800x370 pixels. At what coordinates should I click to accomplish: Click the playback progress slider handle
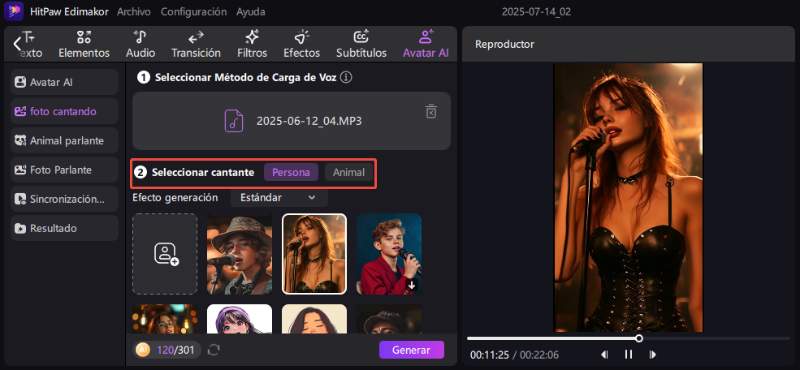click(x=639, y=338)
